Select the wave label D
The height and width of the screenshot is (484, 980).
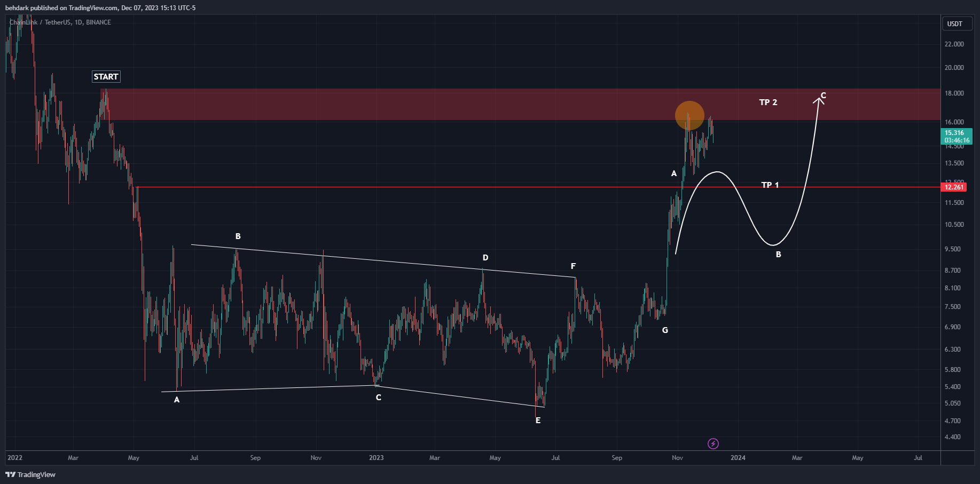485,258
